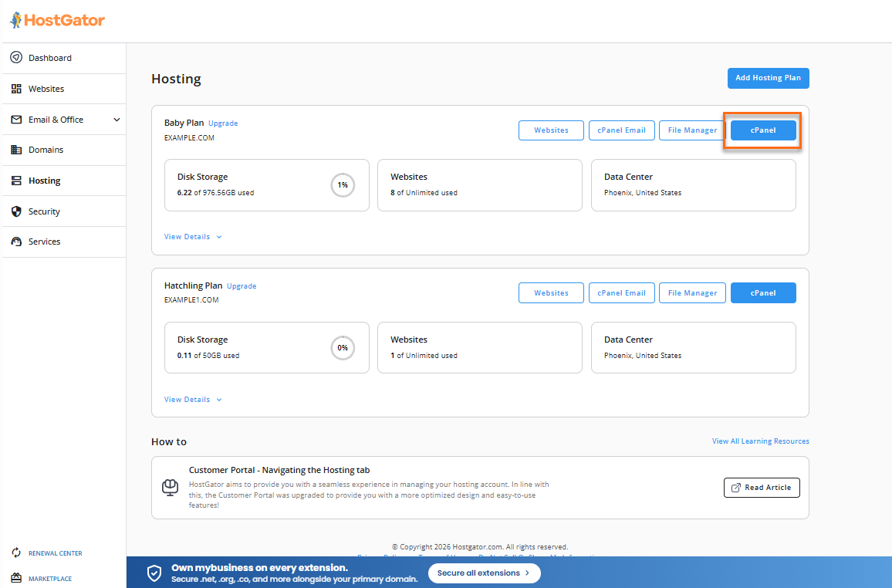Launch cPanel for the Baby Plan

pos(763,130)
